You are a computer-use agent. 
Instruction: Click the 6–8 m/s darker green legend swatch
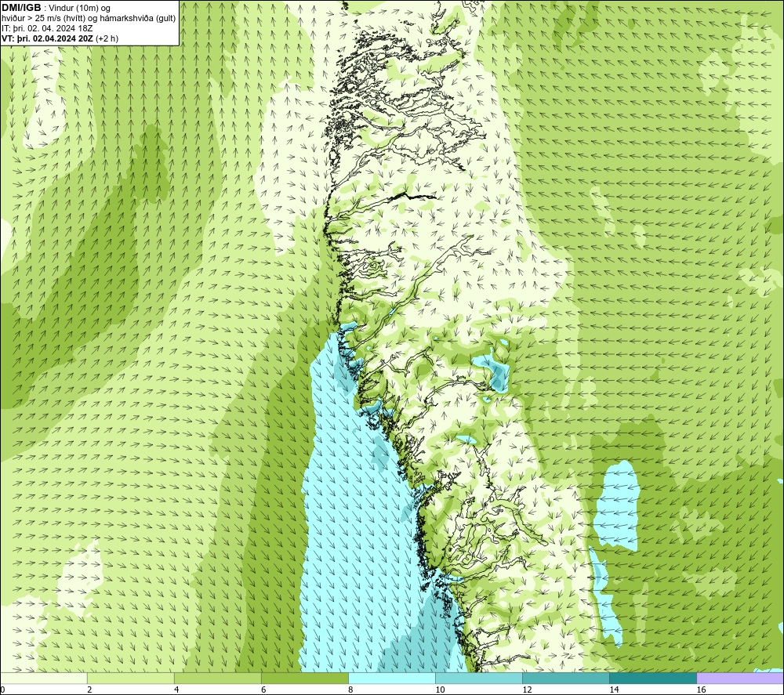tap(304, 678)
